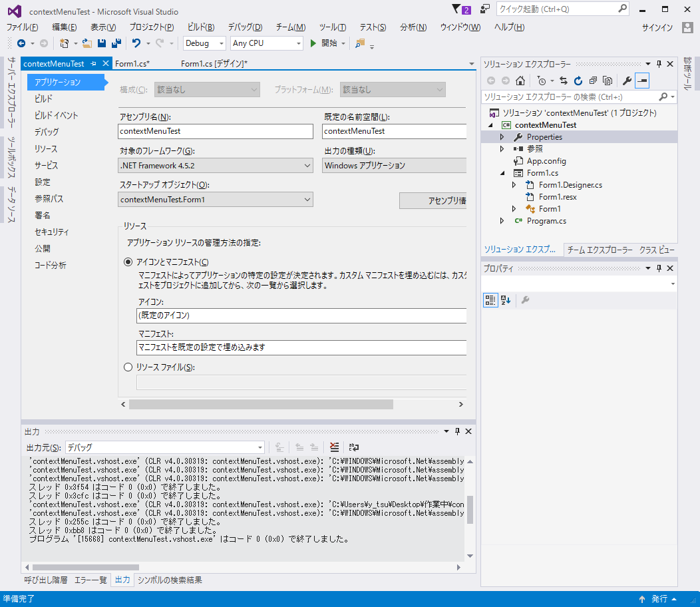Select the resource file radio button
Viewport: 700px width, 607px height.
(x=128, y=367)
